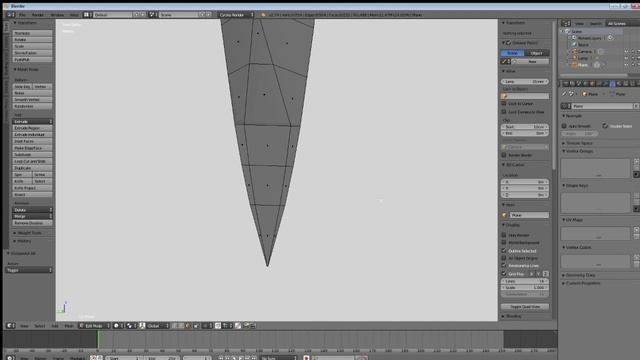Click the record keyframe button in timeline
This screenshot has width=640, height=360.
[x=306, y=358]
